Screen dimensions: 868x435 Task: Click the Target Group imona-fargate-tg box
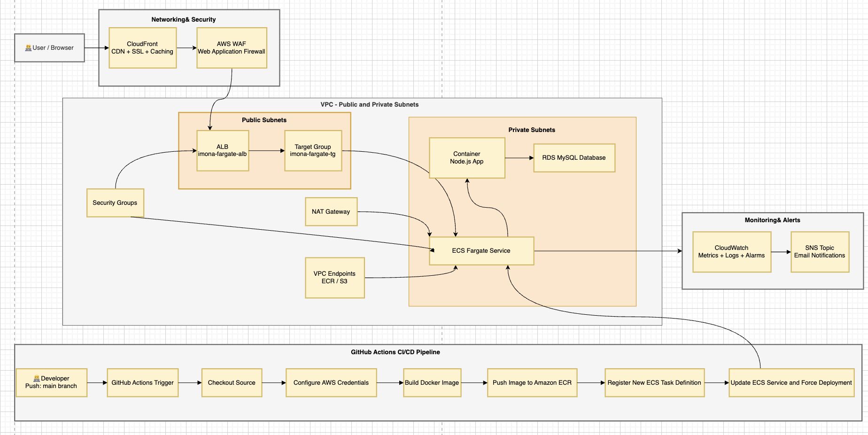(x=313, y=151)
